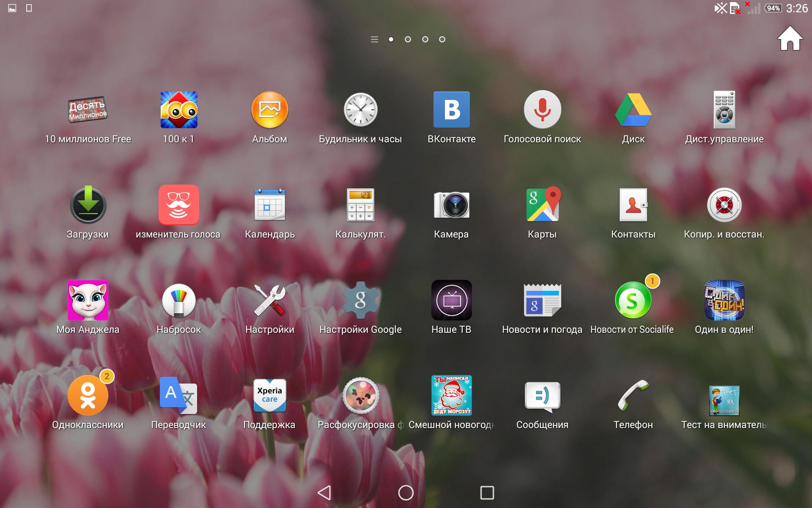Launch the Один в один! game
Viewport: 812px width, 508px height.
(x=724, y=300)
